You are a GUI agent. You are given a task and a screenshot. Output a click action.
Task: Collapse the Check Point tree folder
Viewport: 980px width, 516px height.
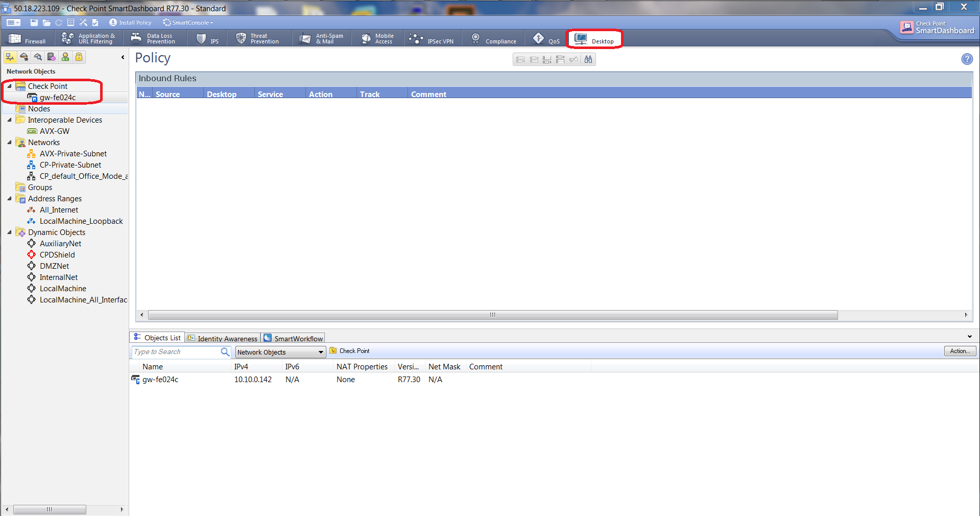(10, 86)
